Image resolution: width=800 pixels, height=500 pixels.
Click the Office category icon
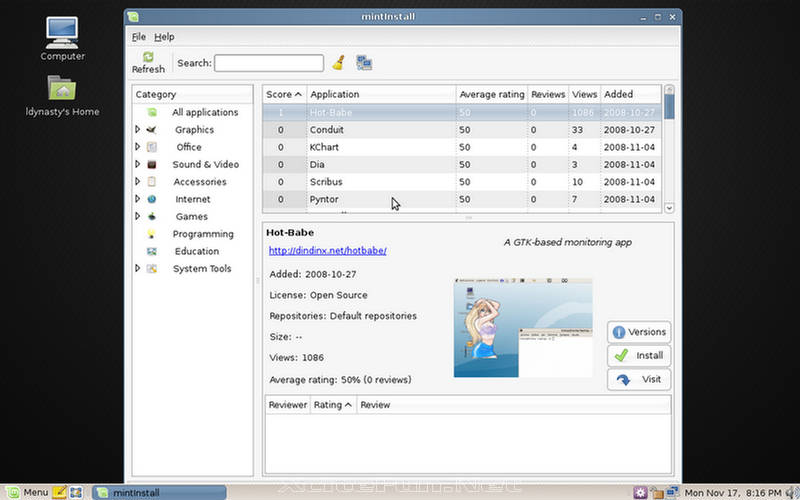[x=152, y=147]
